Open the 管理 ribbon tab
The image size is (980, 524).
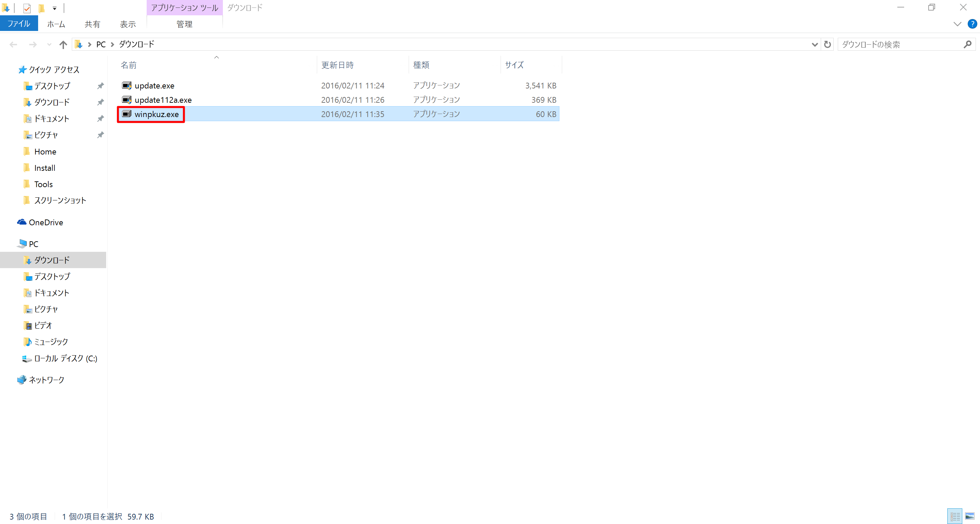(x=184, y=24)
